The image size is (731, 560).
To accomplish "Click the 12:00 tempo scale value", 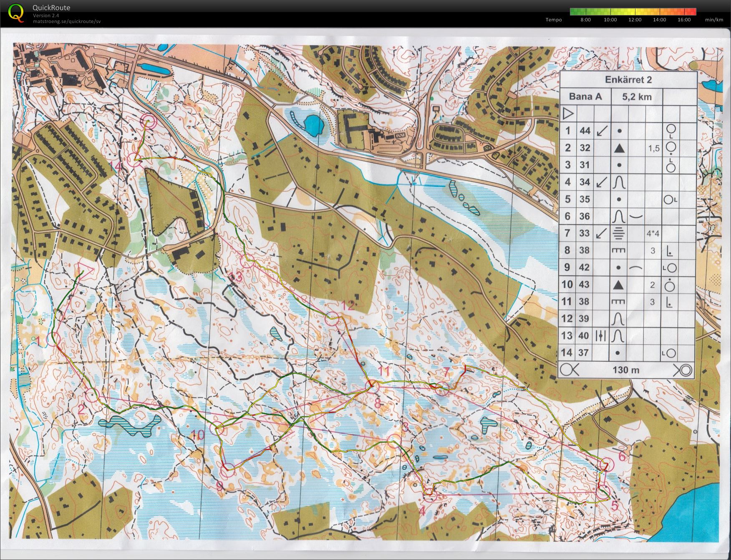I will pos(635,20).
